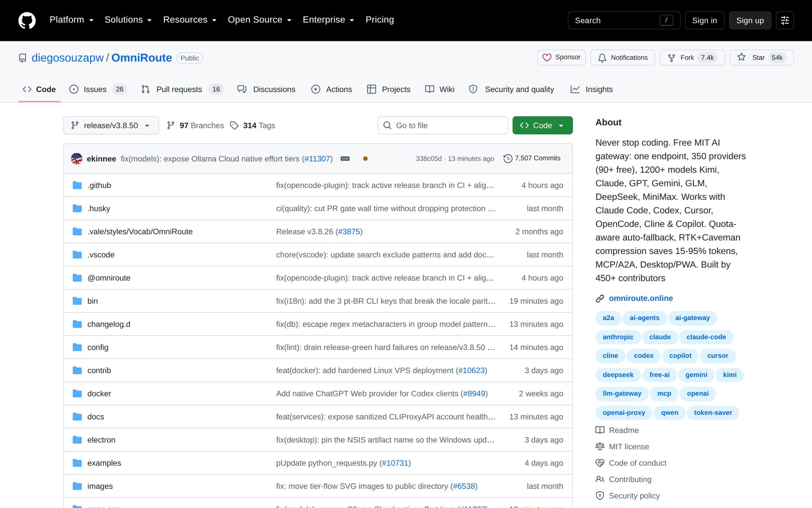Screen dimensions: 812x508
Task: Open the .github folder icon
Action: click(x=77, y=185)
